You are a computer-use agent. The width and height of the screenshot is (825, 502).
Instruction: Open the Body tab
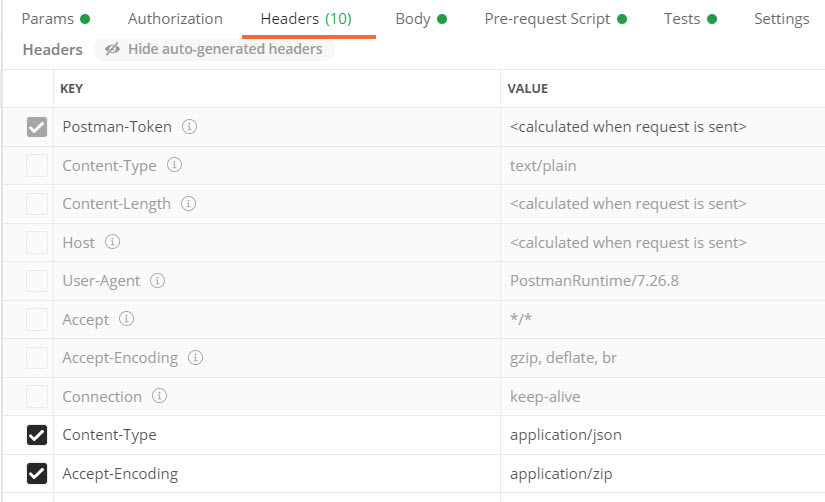[x=420, y=19]
